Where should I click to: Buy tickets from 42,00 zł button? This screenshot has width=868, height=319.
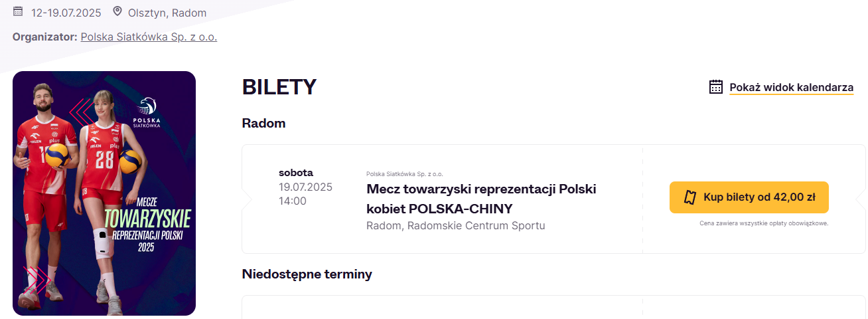[749, 197]
